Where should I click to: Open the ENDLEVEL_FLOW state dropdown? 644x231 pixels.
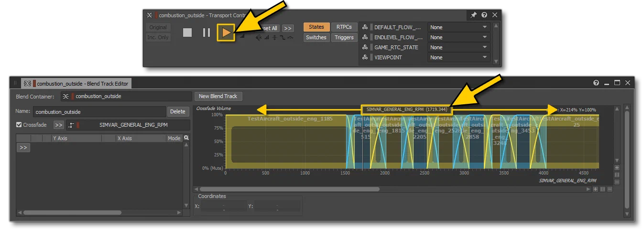(x=458, y=37)
